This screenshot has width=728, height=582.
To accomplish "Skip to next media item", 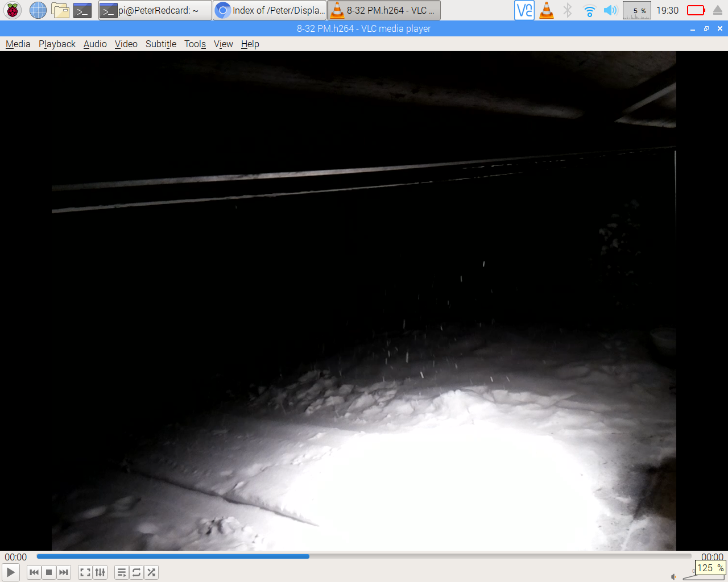I will [64, 572].
